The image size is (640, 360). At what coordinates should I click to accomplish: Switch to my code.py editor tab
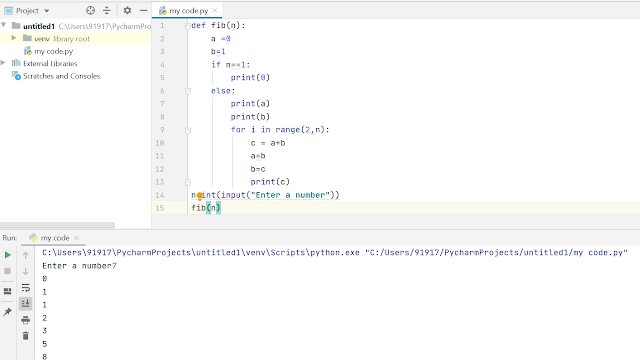tap(188, 11)
